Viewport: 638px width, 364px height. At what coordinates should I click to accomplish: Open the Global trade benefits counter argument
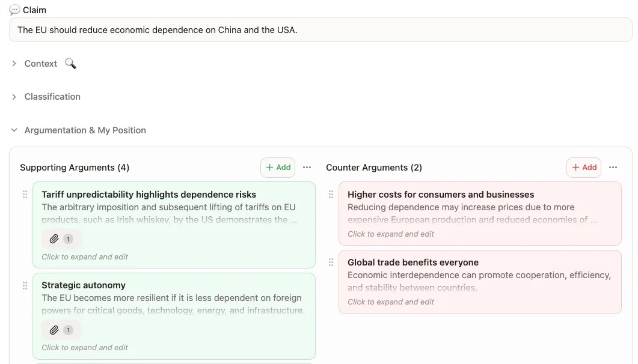[x=480, y=282]
